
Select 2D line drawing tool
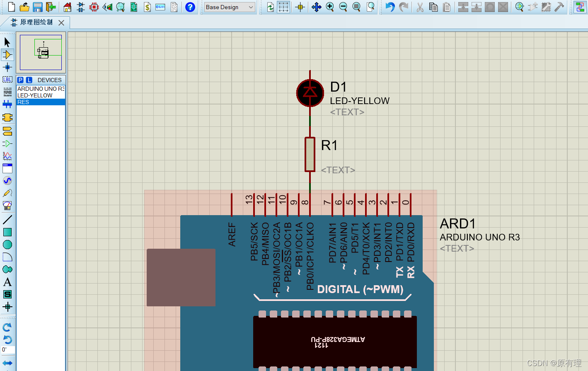pyautogui.click(x=7, y=220)
